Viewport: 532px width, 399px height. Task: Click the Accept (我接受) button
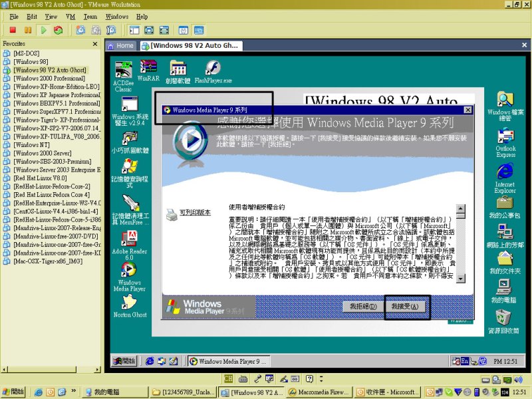[404, 307]
